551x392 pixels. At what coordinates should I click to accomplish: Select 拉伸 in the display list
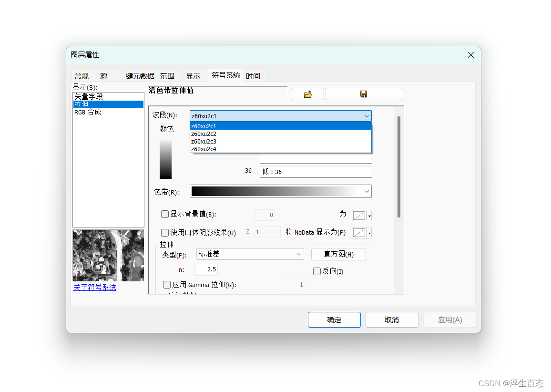[108, 104]
